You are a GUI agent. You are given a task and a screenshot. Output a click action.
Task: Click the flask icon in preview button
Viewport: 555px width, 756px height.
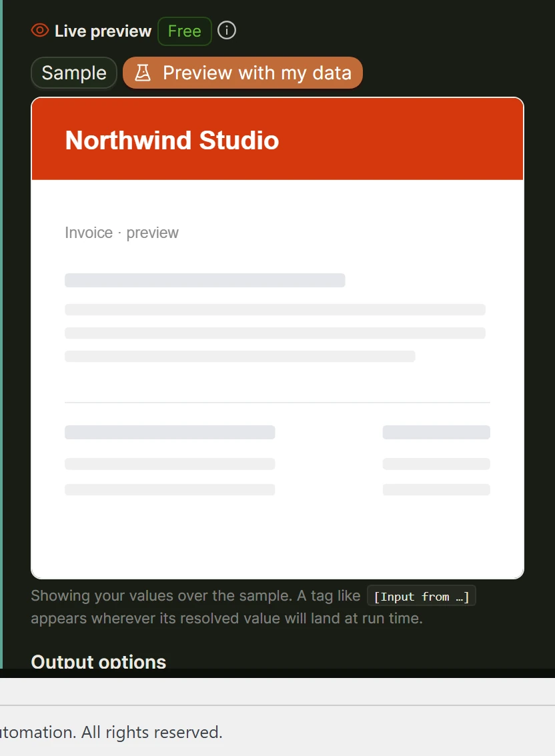coord(142,73)
